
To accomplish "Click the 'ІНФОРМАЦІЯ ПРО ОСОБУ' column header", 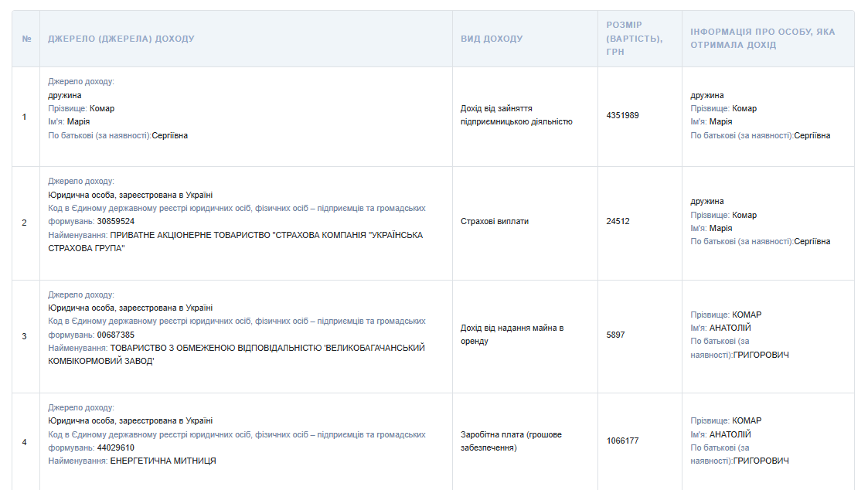I will click(768, 39).
